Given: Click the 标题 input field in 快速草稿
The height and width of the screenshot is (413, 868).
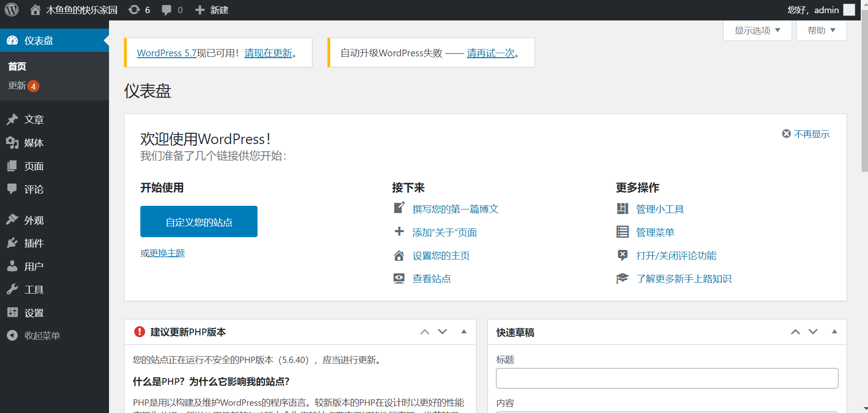Looking at the screenshot, I should click(667, 378).
